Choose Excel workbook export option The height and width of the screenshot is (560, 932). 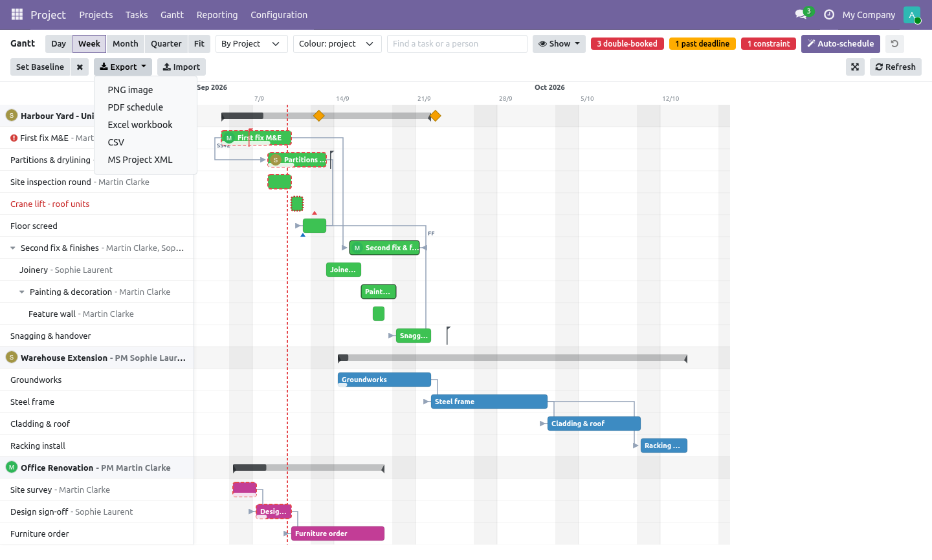(146, 125)
